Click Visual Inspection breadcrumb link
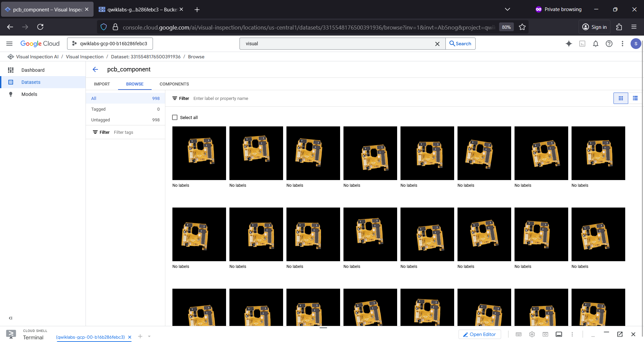Image resolution: width=644 pixels, height=342 pixels. pos(85,57)
